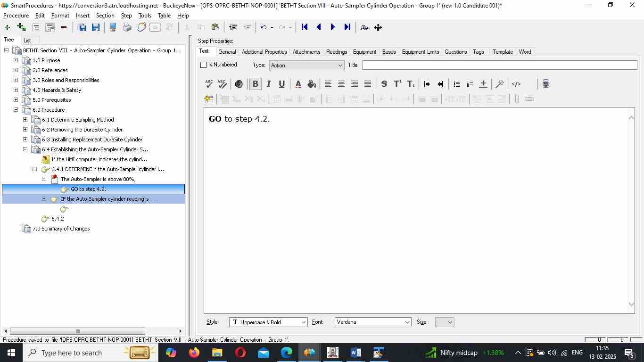Viewport: 644px width, 362px height.
Task: Open the Font Verdana dropdown
Action: click(x=373, y=322)
